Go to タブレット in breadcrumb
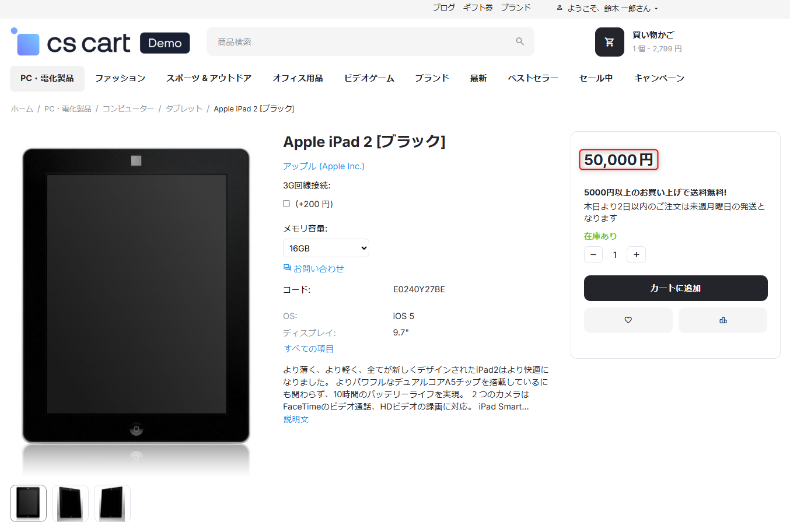The image size is (790, 532). (x=184, y=109)
